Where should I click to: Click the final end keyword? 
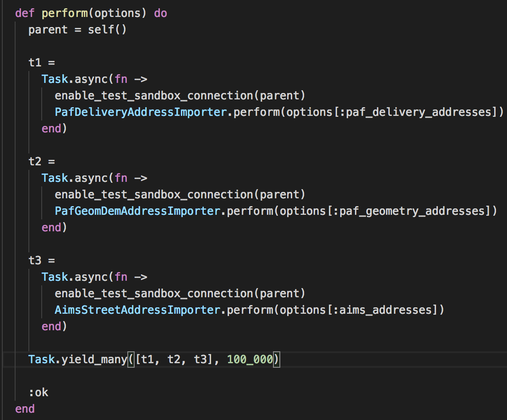coord(25,409)
